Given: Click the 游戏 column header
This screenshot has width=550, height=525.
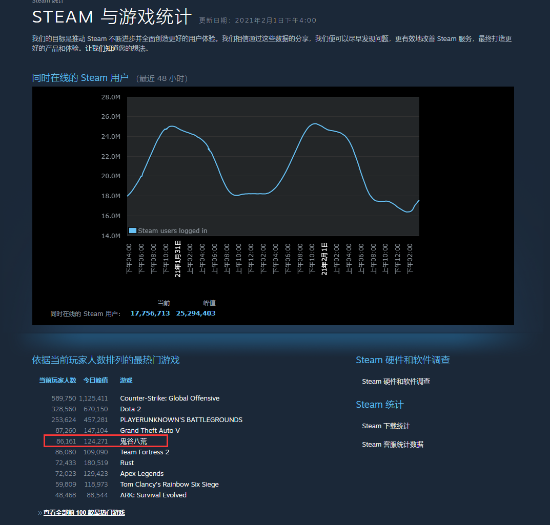Looking at the screenshot, I should [x=126, y=380].
